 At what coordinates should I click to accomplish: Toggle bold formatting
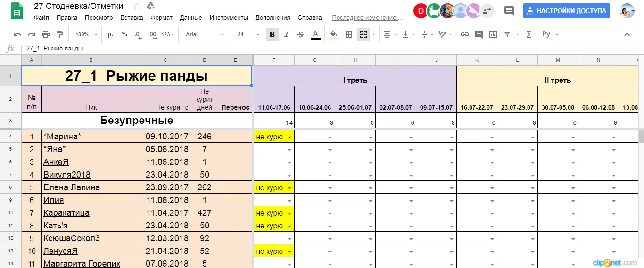272,34
